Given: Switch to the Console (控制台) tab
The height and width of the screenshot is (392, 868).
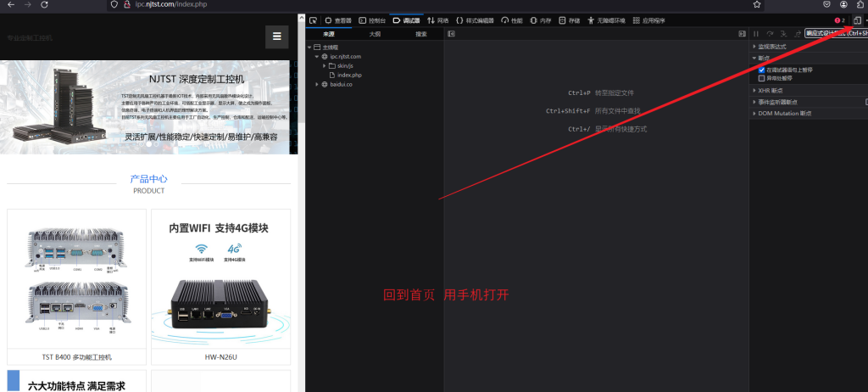Looking at the screenshot, I should pyautogui.click(x=372, y=20).
